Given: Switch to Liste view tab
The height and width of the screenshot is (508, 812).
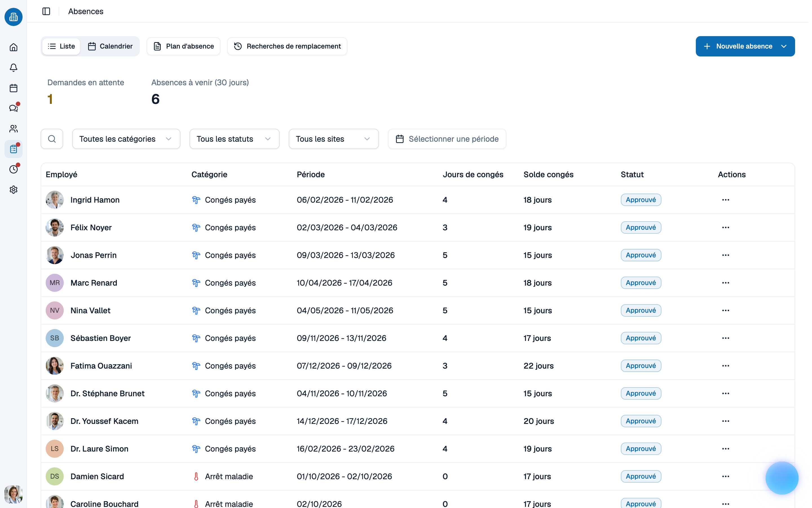Looking at the screenshot, I should click(61, 46).
